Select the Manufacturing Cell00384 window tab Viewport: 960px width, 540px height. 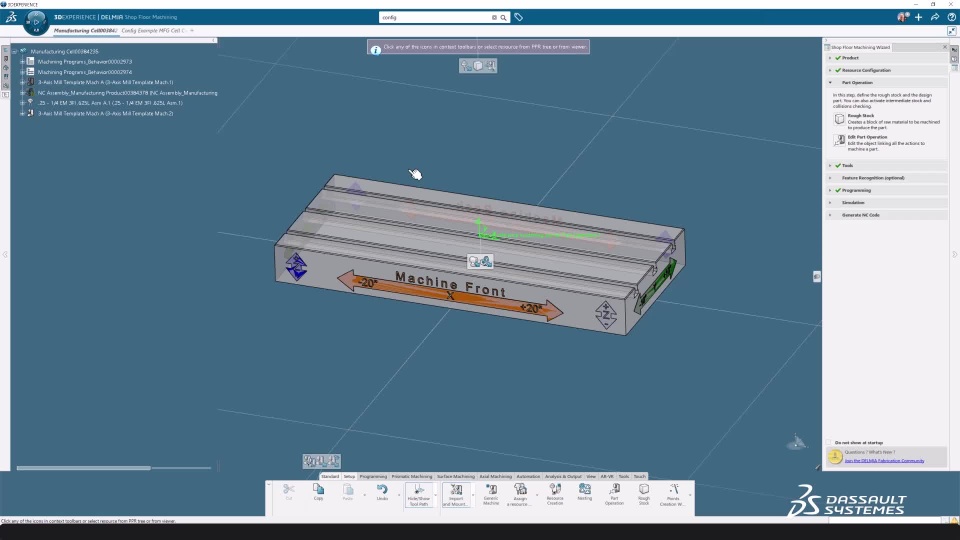[85, 31]
